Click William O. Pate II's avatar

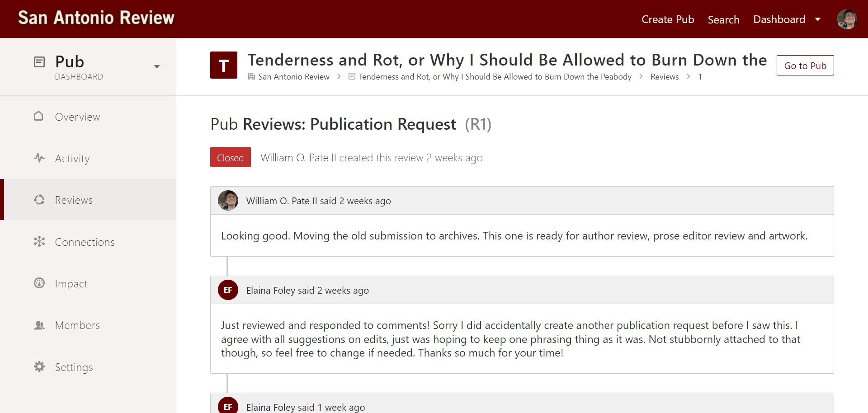pyautogui.click(x=228, y=200)
